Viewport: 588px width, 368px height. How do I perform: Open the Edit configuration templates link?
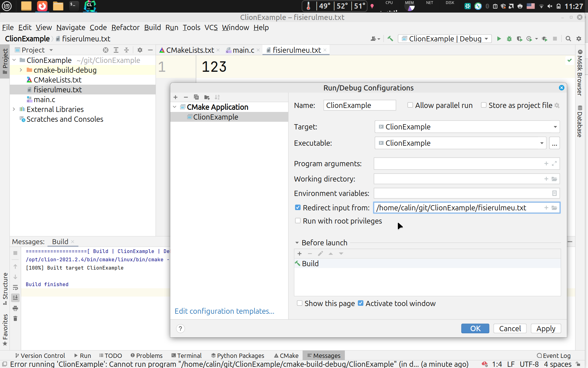[224, 311]
